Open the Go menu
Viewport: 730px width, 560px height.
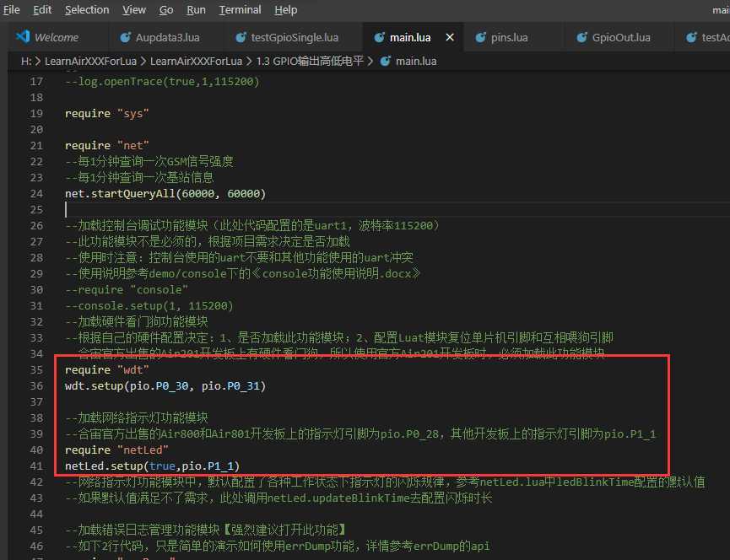point(166,10)
